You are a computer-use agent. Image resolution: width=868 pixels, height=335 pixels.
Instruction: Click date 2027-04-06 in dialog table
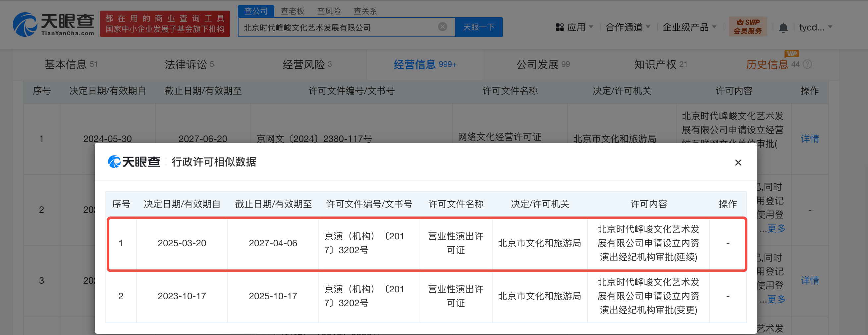273,243
